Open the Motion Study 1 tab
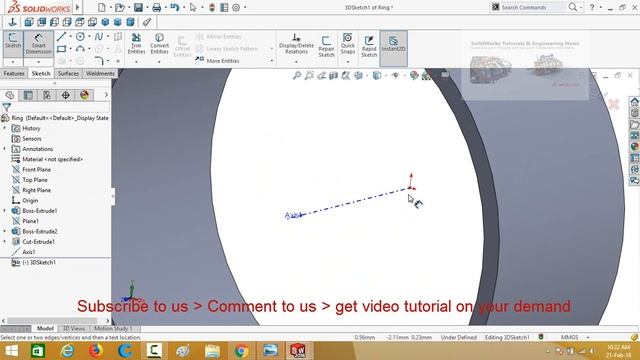The height and width of the screenshot is (360, 640). point(113,328)
